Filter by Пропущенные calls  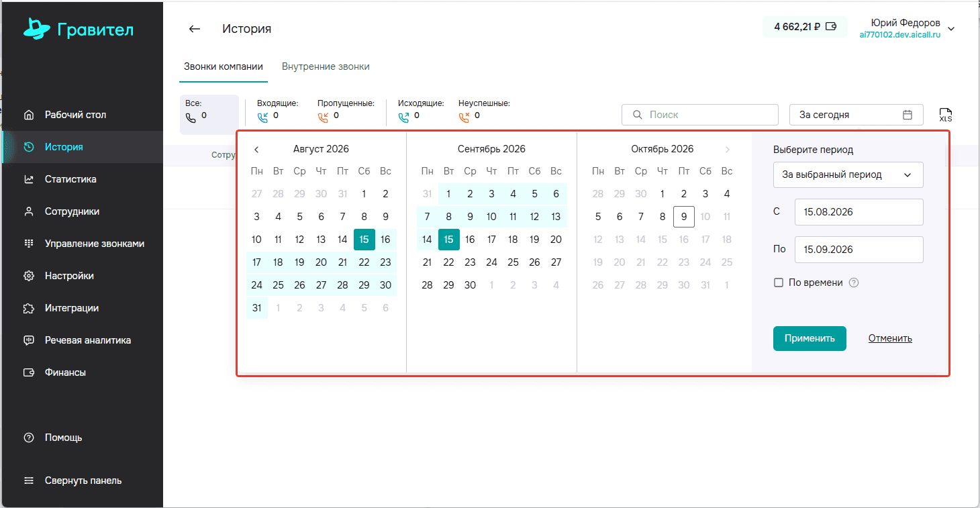tap(345, 110)
